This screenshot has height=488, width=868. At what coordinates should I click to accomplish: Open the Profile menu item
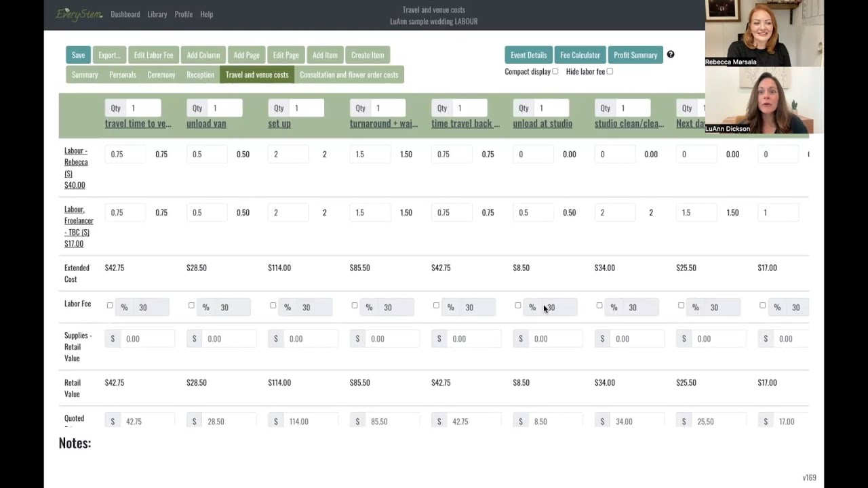(184, 14)
